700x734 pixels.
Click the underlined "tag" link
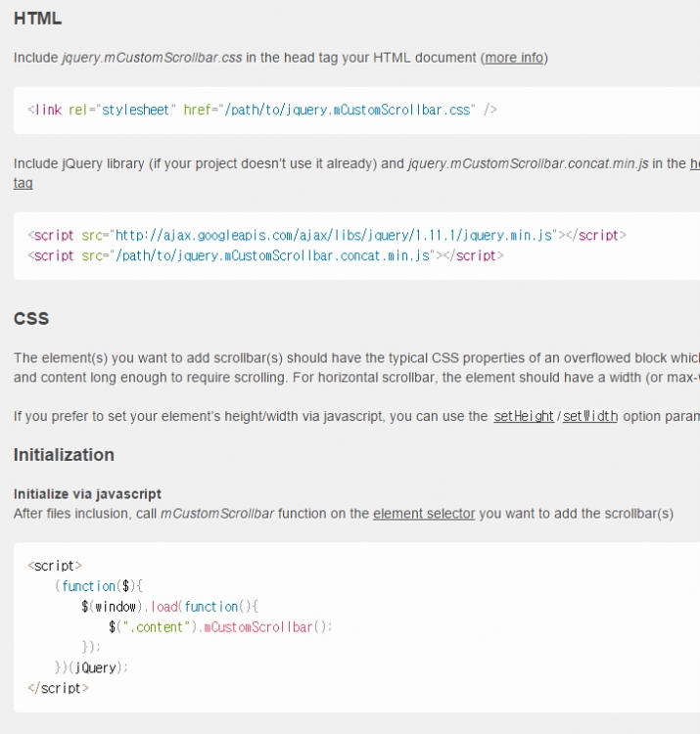(x=23, y=183)
